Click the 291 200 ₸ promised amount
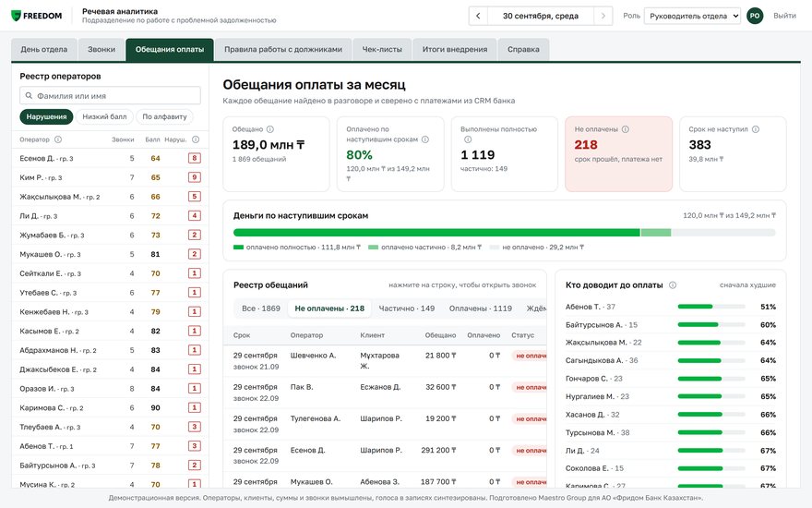Image resolution: width=812 pixels, height=508 pixels. (x=438, y=450)
